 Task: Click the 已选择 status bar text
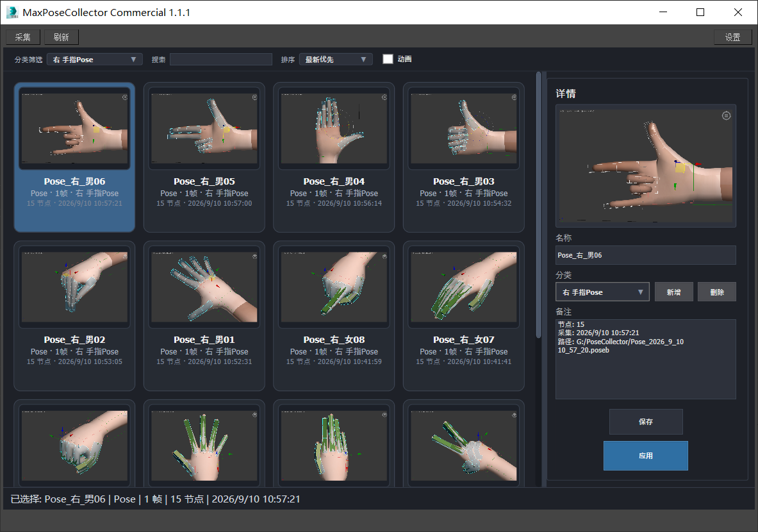(155, 499)
